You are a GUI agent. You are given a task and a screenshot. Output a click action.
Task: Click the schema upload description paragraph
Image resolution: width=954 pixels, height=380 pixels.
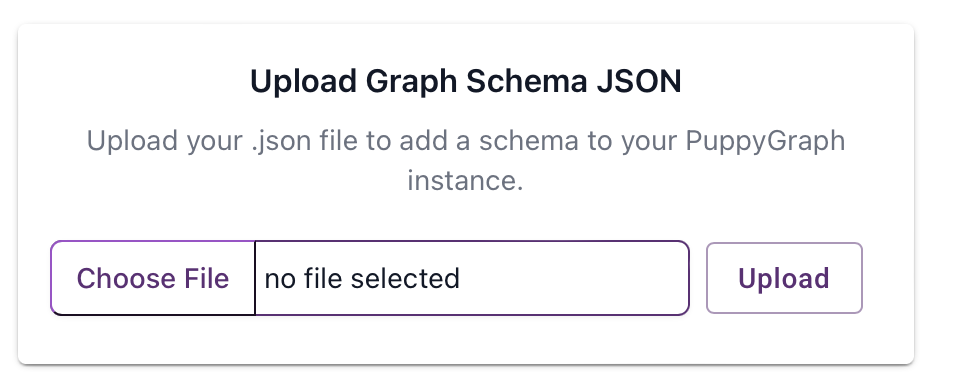click(x=465, y=161)
